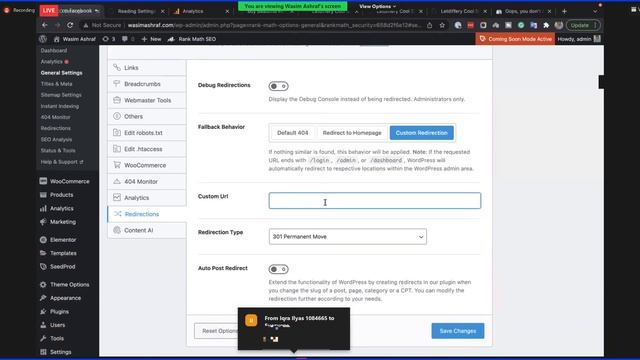Click the Save Changes button
Image resolution: width=640 pixels, height=360 pixels.
(458, 331)
